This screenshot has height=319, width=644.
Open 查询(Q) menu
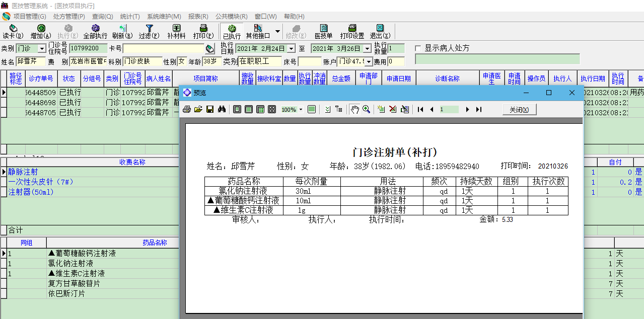pyautogui.click(x=103, y=16)
